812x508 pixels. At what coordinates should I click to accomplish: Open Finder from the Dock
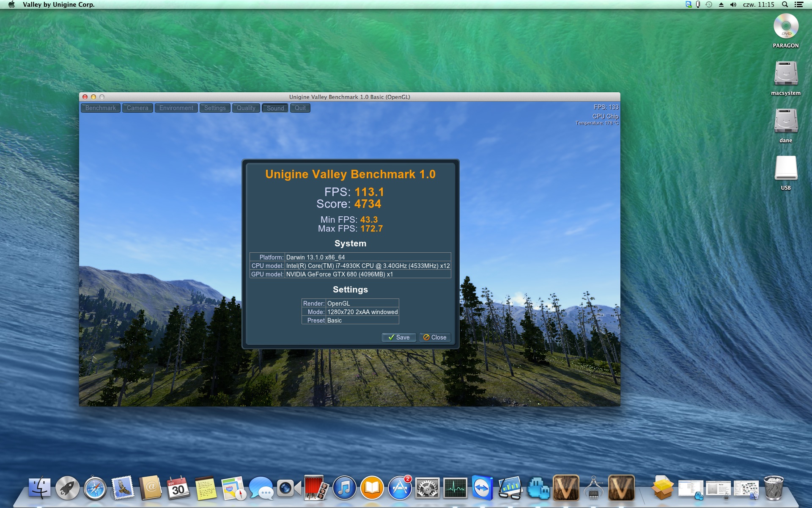tap(39, 488)
